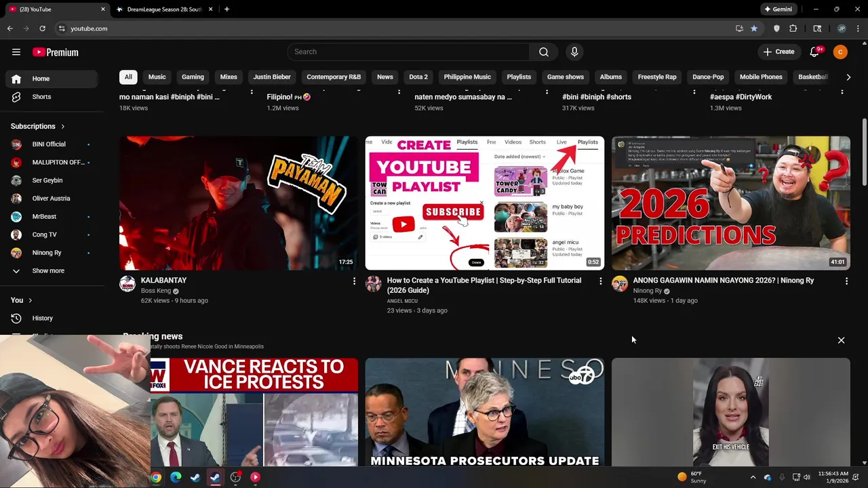Select the All filter chip
This screenshot has width=868, height=488.
click(x=128, y=77)
